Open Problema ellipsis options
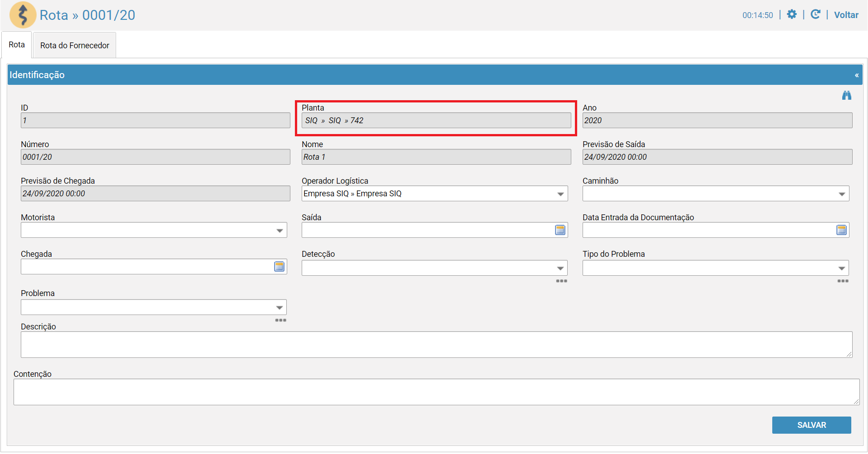This screenshot has height=454, width=868. point(280,320)
